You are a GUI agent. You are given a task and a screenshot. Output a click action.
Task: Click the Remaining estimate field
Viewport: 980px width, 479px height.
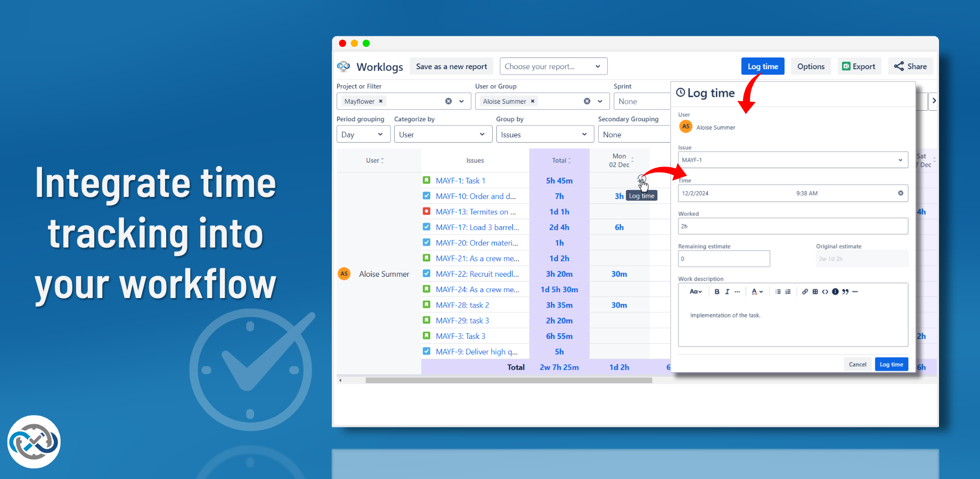pos(724,259)
